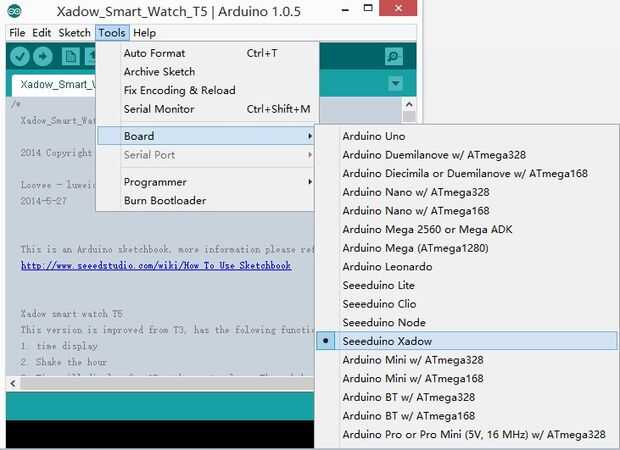Minimize the Arduino window
The width and height of the screenshot is (620, 450).
345,9
